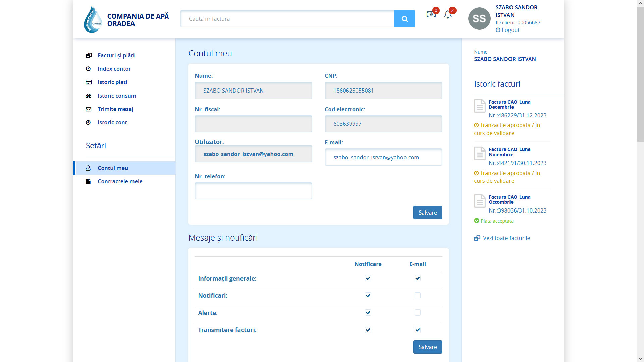Screen dimensions: 644x362
Task: Open Facturi și plăți menu item
Action: pyautogui.click(x=116, y=55)
